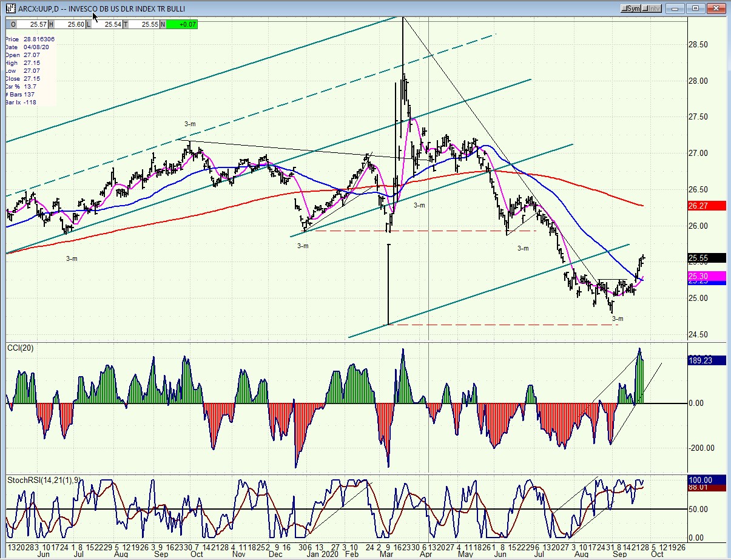The image size is (731, 560).
Task: Click the green net change +0.07 box
Action: pos(181,24)
